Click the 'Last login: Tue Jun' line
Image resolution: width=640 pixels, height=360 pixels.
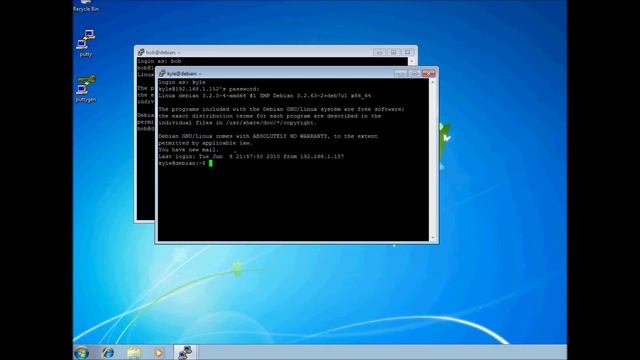pyautogui.click(x=251, y=156)
